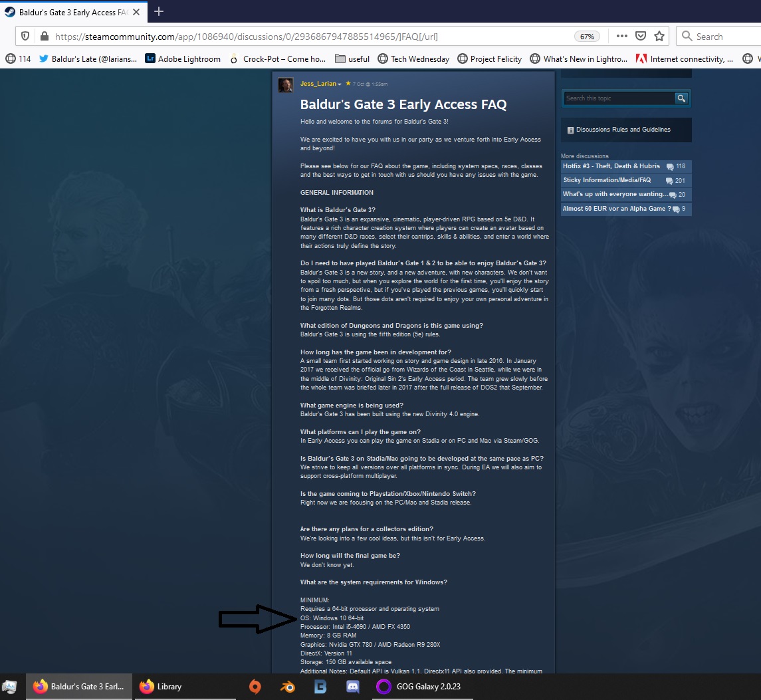Click Jess_Larian's avatar thumbnail
This screenshot has height=700, width=761.
[285, 85]
